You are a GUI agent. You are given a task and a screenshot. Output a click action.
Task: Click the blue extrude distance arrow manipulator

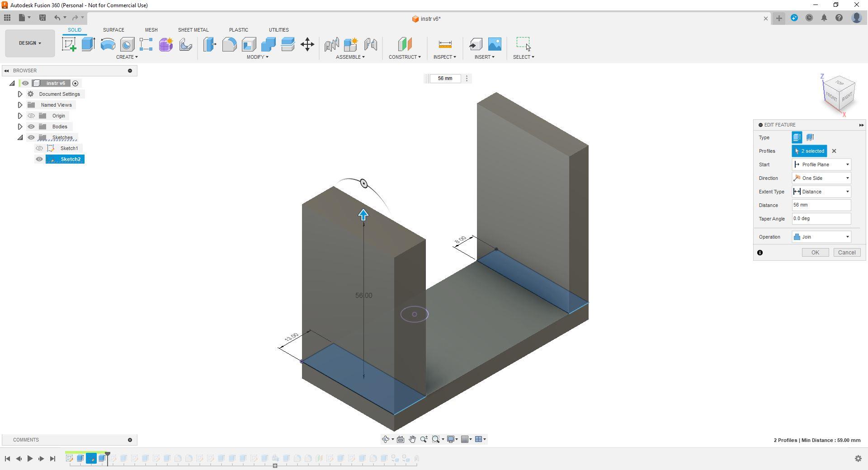tap(363, 215)
